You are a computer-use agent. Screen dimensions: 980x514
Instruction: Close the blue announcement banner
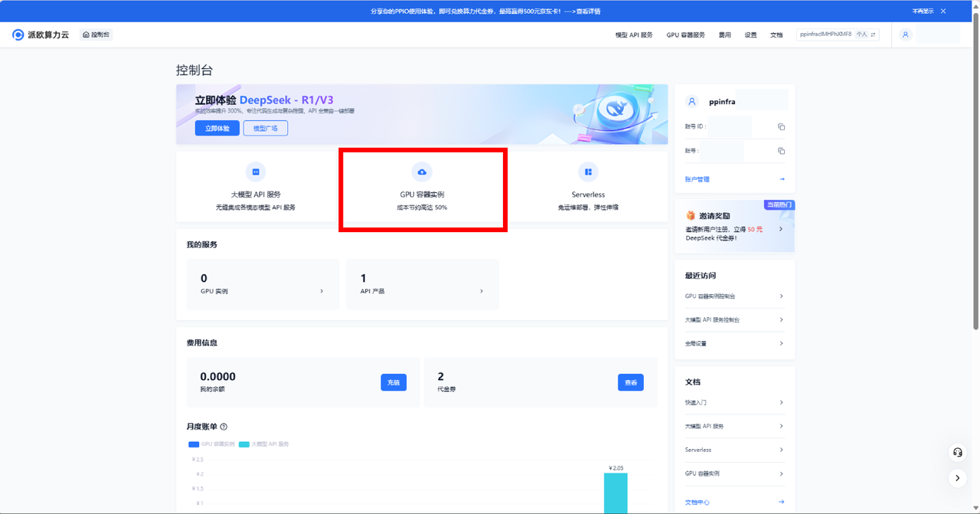(x=943, y=11)
